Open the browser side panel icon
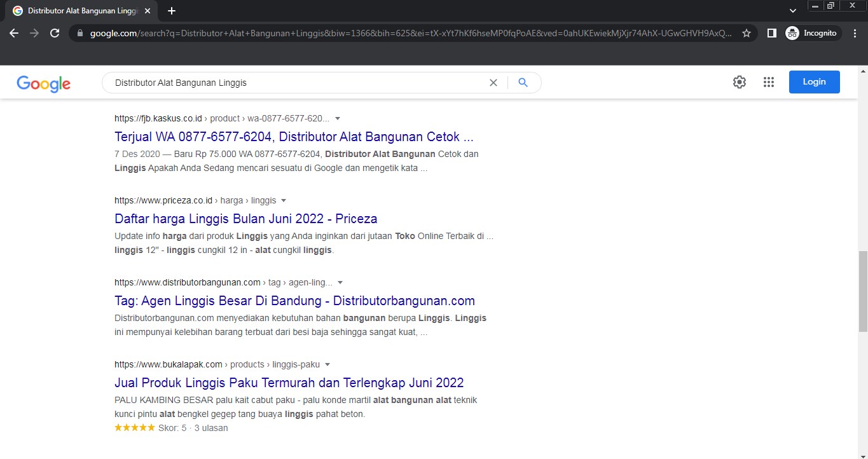868x459 pixels. (772, 33)
